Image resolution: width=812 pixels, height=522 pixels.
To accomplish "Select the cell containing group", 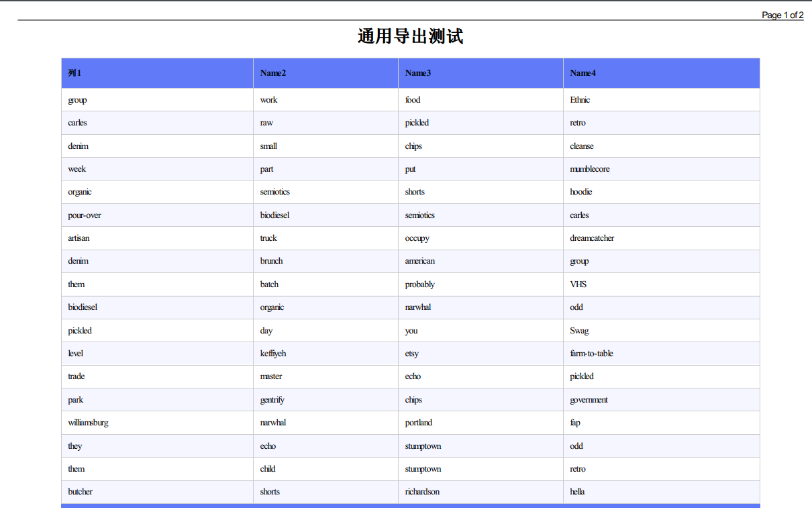I will coord(76,99).
